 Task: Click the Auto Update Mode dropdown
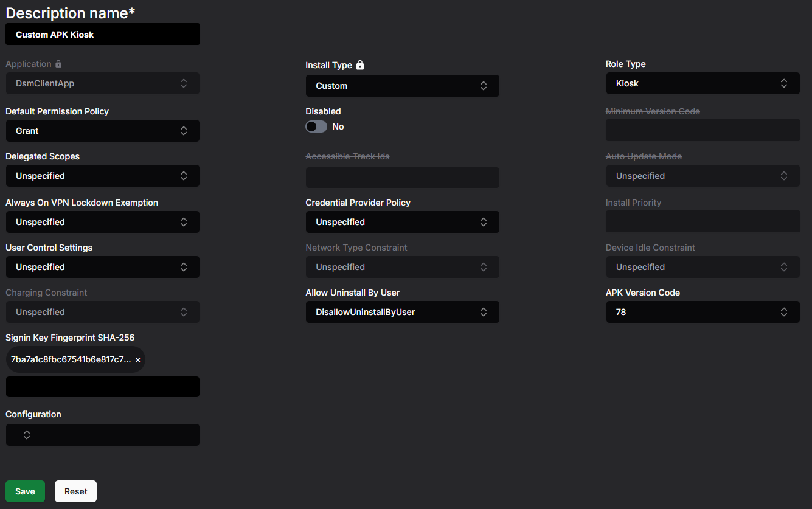pyautogui.click(x=703, y=176)
